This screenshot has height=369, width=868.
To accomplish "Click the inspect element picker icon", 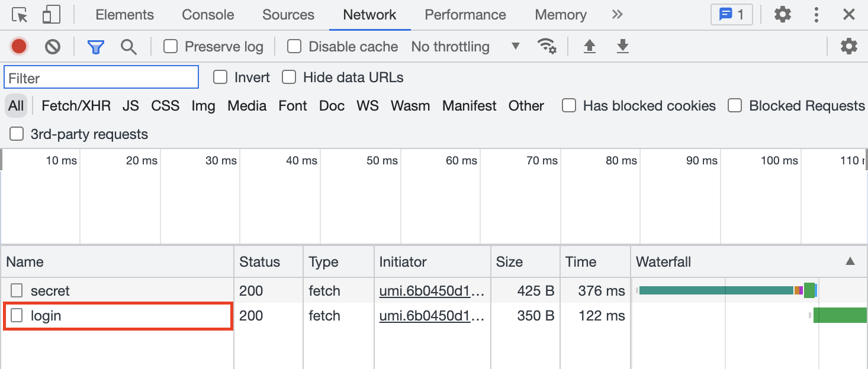I will click(x=20, y=15).
